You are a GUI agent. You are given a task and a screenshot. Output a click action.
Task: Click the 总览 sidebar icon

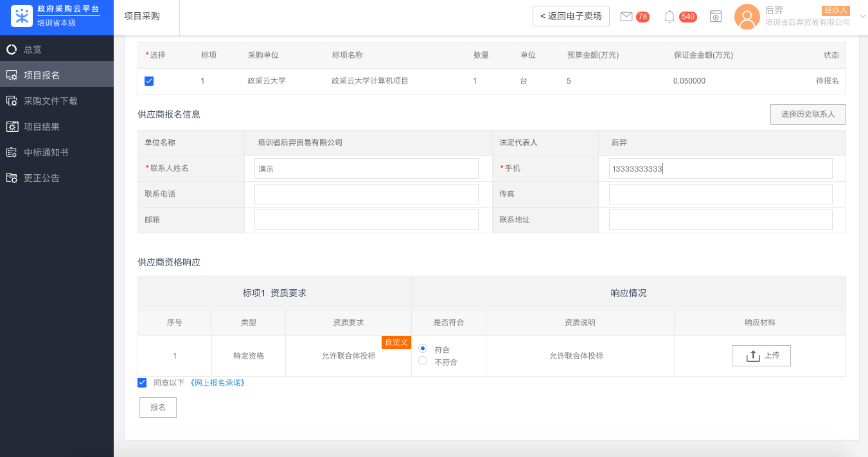click(x=11, y=49)
